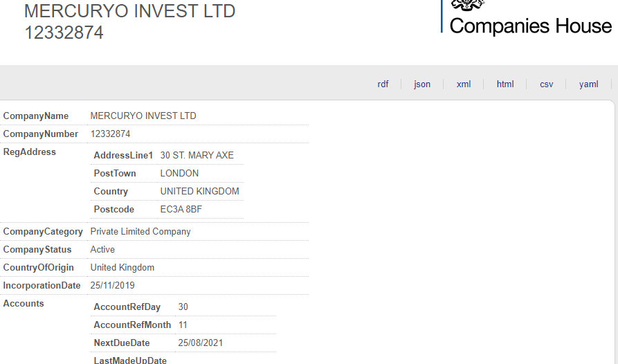
Task: Select the CompanyNumber value 12332874
Action: [110, 134]
